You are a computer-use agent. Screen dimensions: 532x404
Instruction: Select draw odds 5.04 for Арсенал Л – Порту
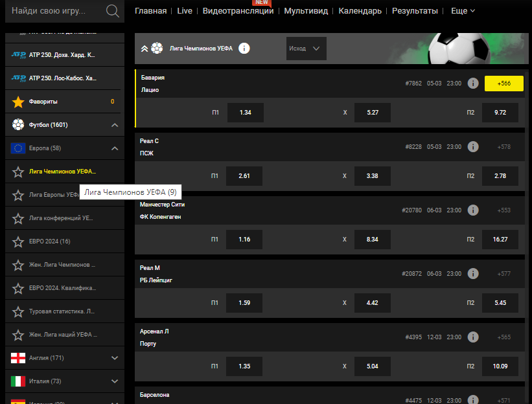pyautogui.click(x=373, y=366)
